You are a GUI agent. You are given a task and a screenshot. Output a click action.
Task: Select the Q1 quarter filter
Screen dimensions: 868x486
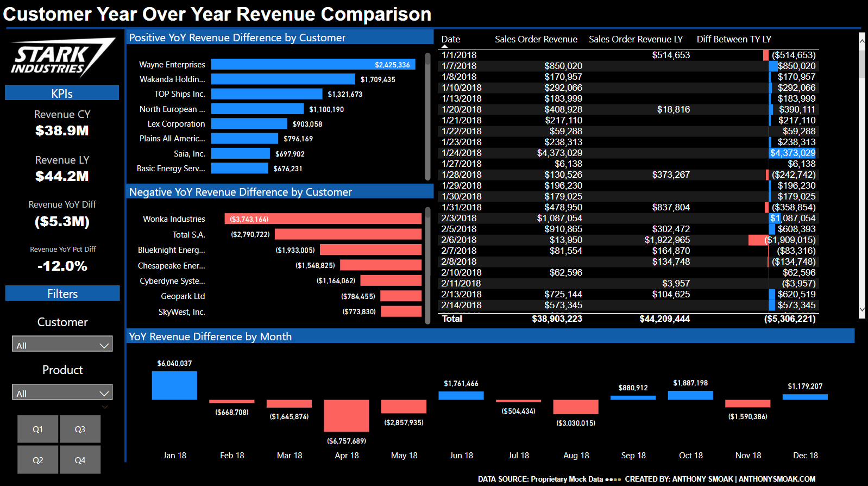point(37,429)
